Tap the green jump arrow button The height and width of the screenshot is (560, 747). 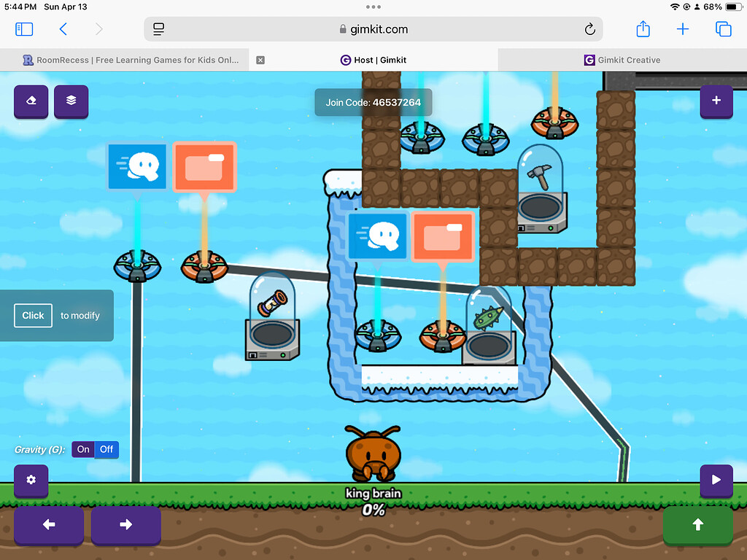tap(698, 525)
